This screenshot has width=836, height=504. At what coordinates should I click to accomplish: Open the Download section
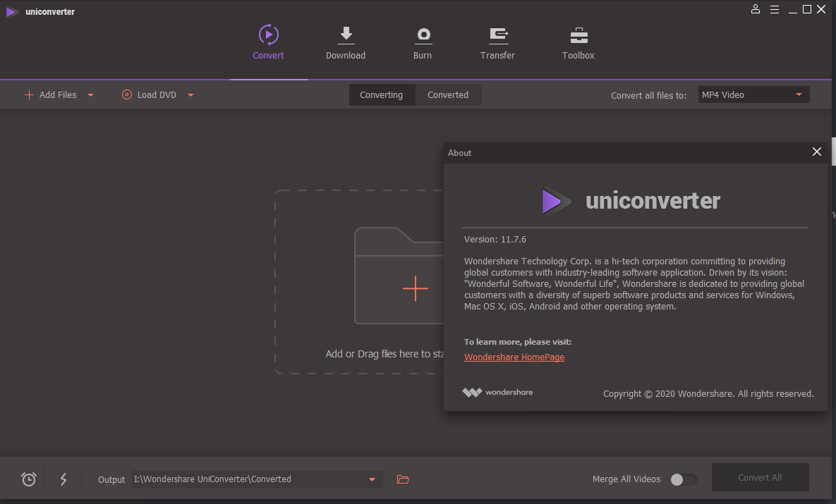click(346, 42)
